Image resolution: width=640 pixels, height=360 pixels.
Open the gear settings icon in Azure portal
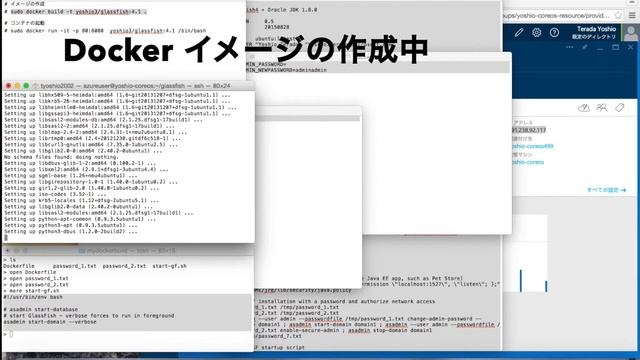pyautogui.click(x=536, y=32)
